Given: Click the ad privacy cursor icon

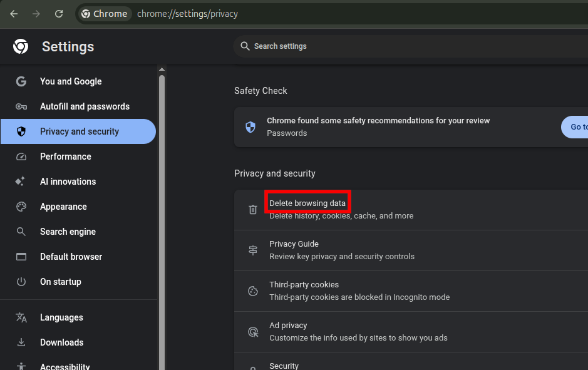Looking at the screenshot, I should tap(254, 332).
